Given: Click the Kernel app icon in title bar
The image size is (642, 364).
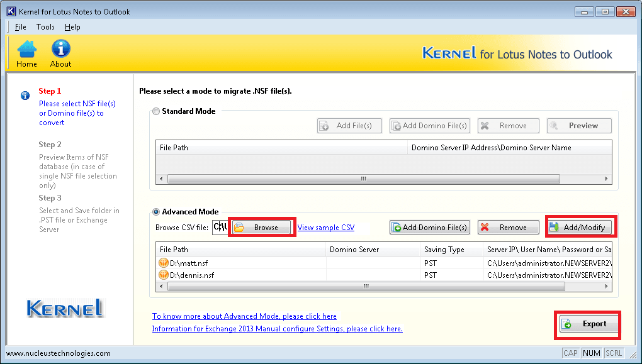Looking at the screenshot, I should [x=11, y=11].
